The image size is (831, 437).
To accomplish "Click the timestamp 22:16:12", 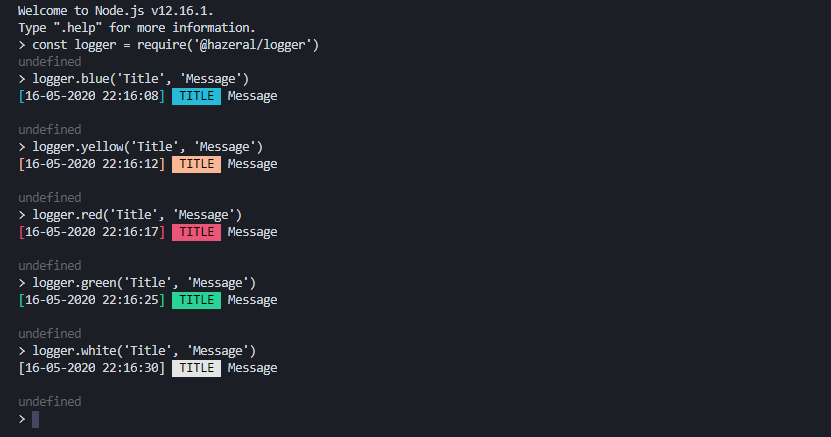I will pyautogui.click(x=130, y=164).
